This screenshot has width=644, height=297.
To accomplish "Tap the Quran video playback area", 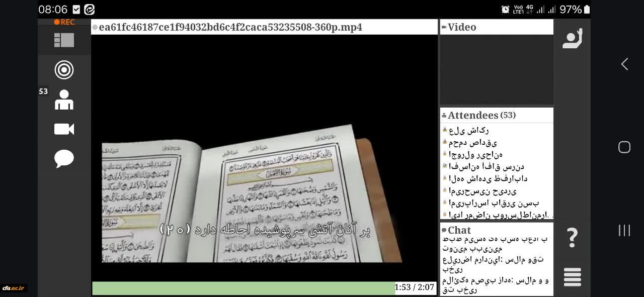I will click(x=264, y=156).
